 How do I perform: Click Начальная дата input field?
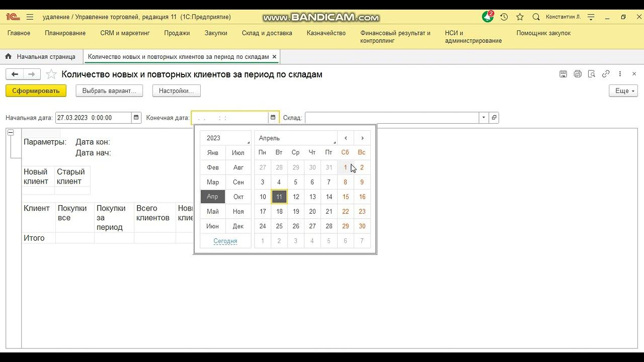(93, 118)
